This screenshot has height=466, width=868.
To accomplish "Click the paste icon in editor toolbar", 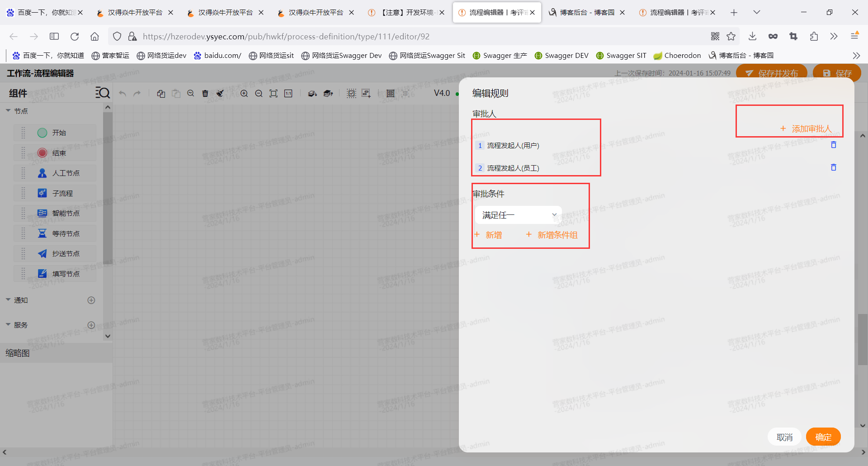I will tap(176, 93).
